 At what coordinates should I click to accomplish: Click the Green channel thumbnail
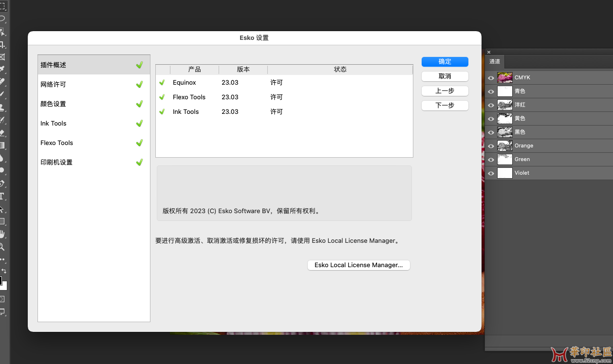tap(504, 160)
